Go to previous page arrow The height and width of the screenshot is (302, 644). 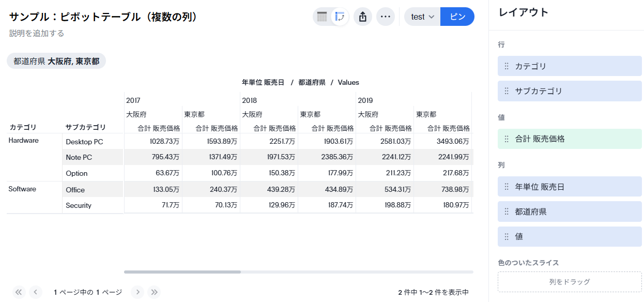36,292
